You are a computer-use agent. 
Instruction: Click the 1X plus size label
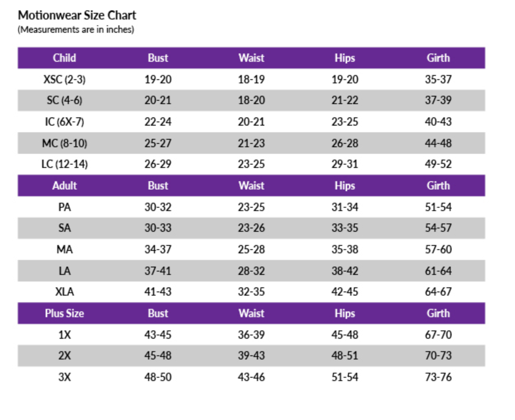pos(64,335)
